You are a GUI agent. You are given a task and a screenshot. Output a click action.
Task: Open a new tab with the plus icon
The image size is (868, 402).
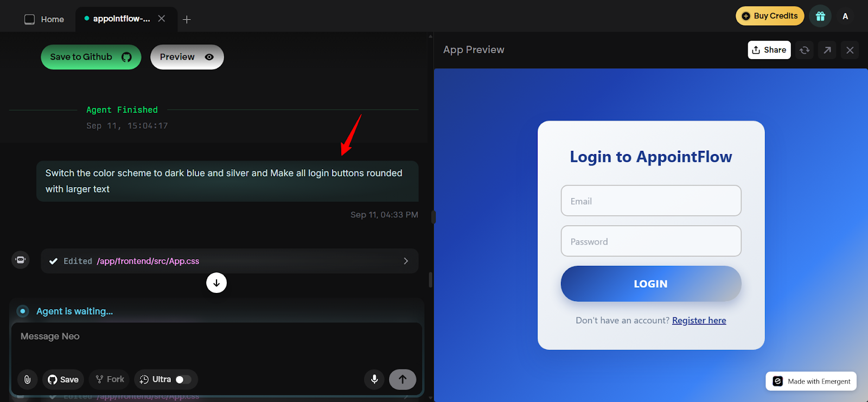pyautogui.click(x=187, y=20)
